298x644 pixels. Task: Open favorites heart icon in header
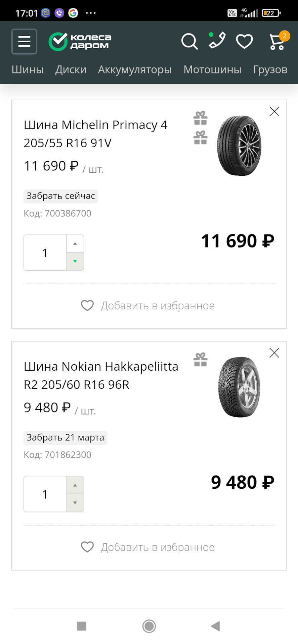pyautogui.click(x=244, y=42)
